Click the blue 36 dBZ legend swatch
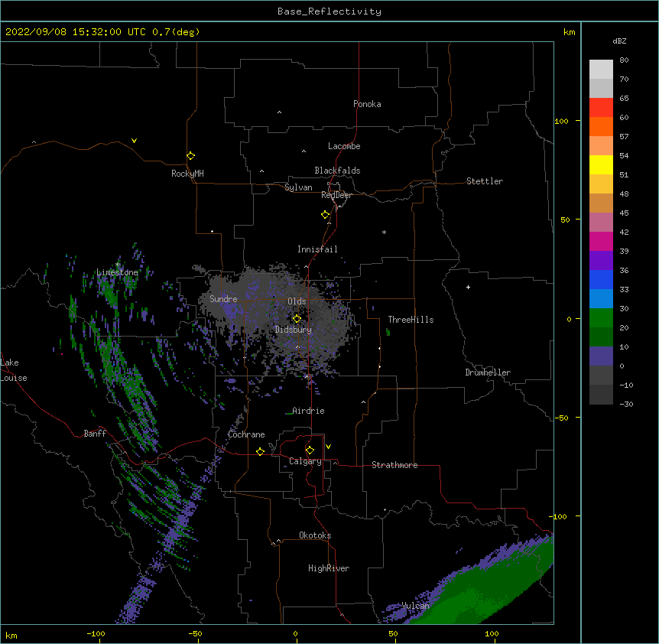 601,279
